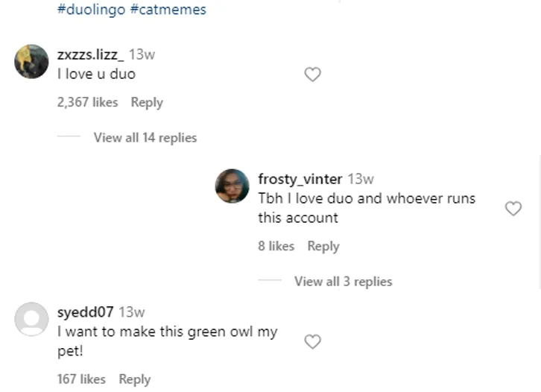Visit frosty_vinter username link
This screenshot has height=392, width=541.
pyautogui.click(x=300, y=179)
